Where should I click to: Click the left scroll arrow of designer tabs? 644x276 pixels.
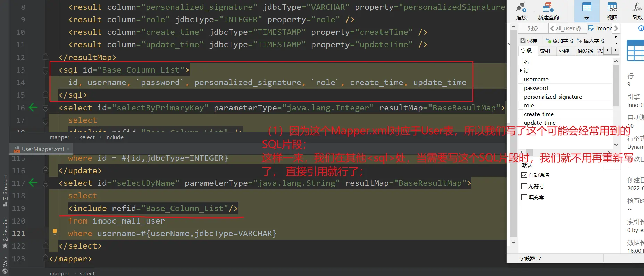(x=607, y=51)
